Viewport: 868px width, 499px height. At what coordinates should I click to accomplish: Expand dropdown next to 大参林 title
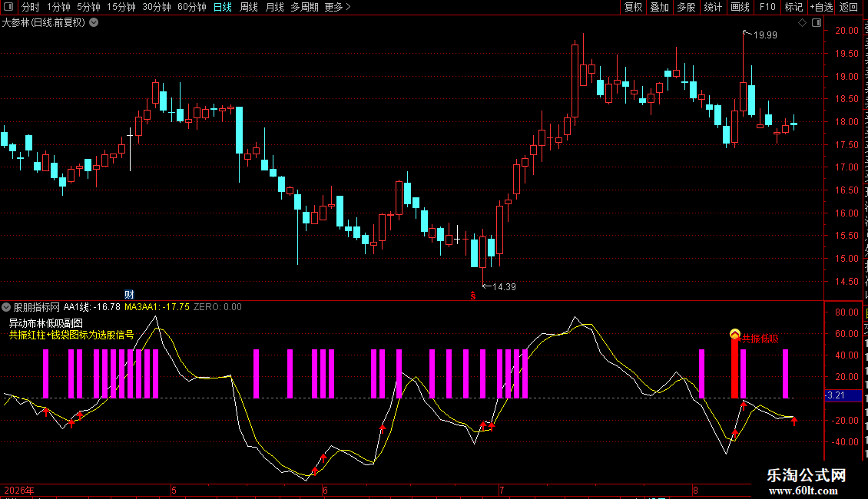[94, 23]
